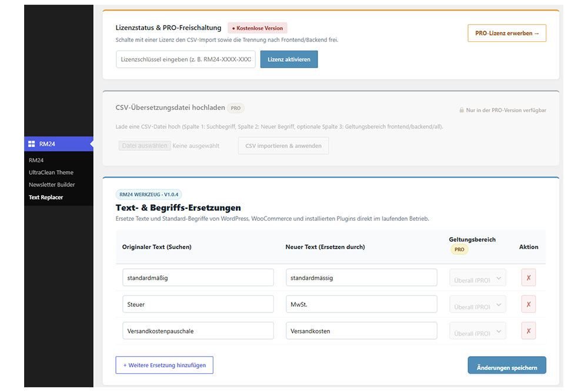Open the scope dropdown for Steuer row
The image size is (588, 392).
click(x=477, y=304)
